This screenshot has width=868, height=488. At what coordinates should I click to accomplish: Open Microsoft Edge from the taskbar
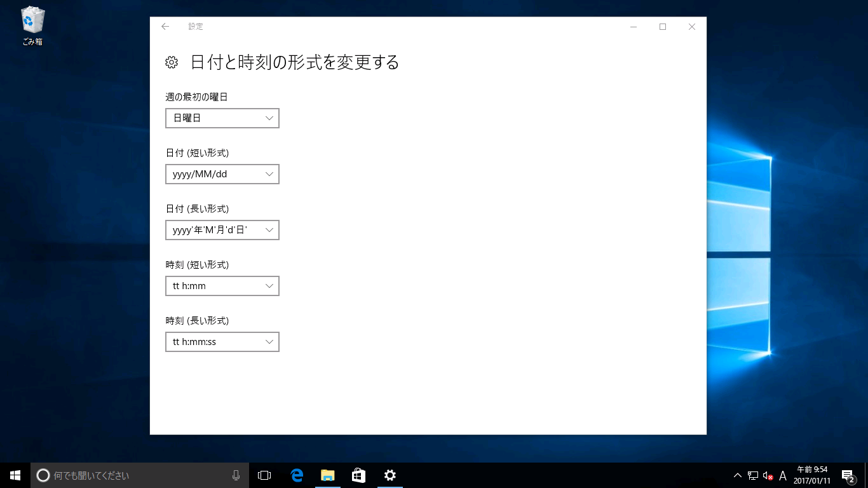(x=296, y=475)
